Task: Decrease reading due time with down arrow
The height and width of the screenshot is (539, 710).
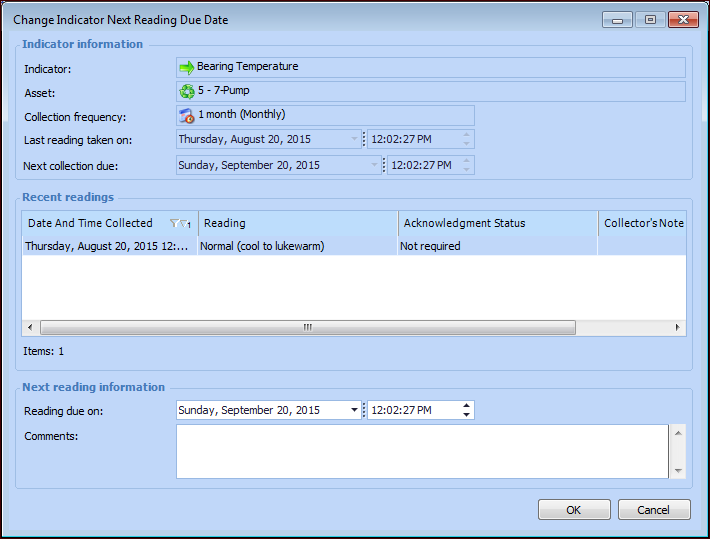Action: click(x=466, y=415)
